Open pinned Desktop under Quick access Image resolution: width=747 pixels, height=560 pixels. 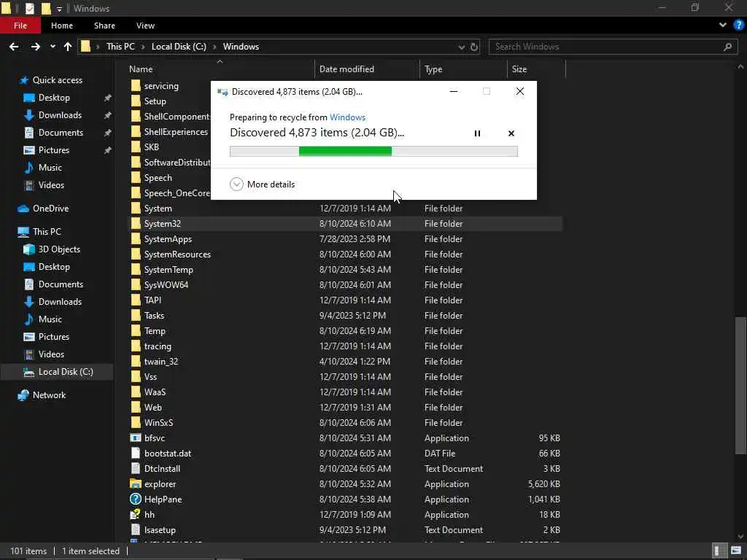[x=54, y=98]
